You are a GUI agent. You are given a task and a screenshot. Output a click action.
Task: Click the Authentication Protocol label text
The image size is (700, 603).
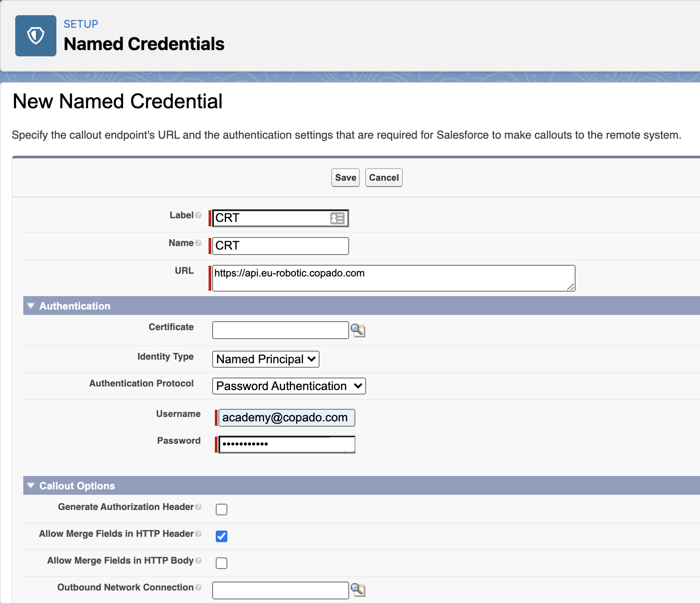coord(141,383)
